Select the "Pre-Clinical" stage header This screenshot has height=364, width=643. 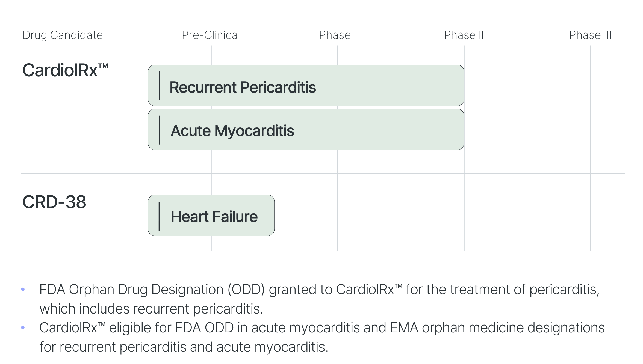click(x=211, y=35)
